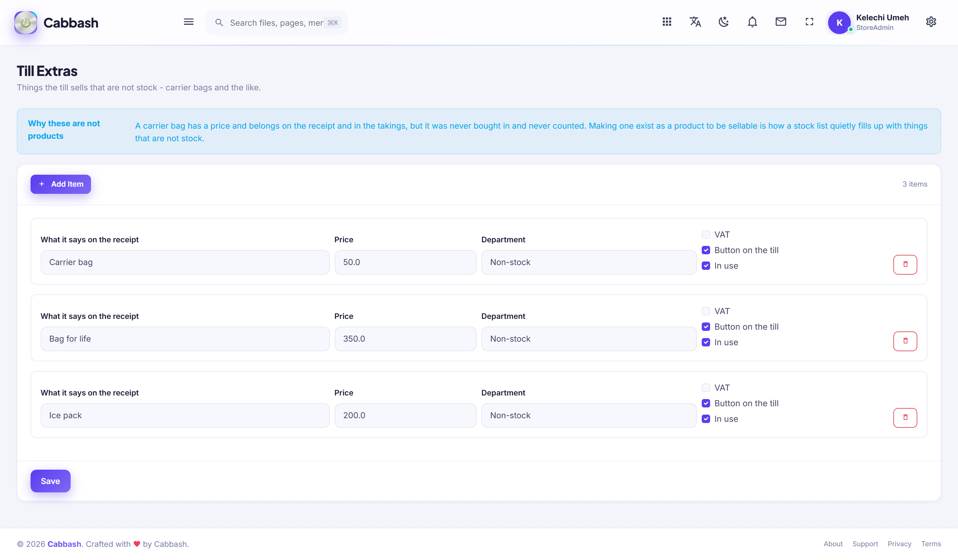Open the About footer link

(833, 544)
